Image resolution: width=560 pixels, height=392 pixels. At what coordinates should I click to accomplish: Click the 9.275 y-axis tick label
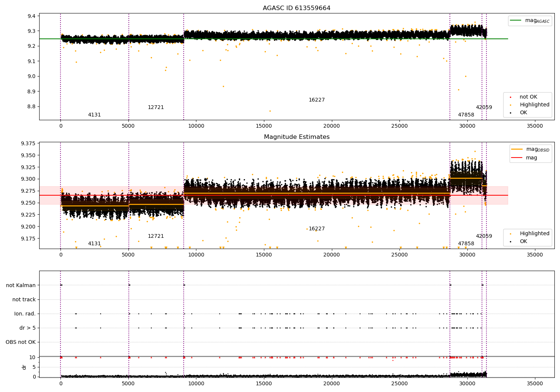(28, 191)
